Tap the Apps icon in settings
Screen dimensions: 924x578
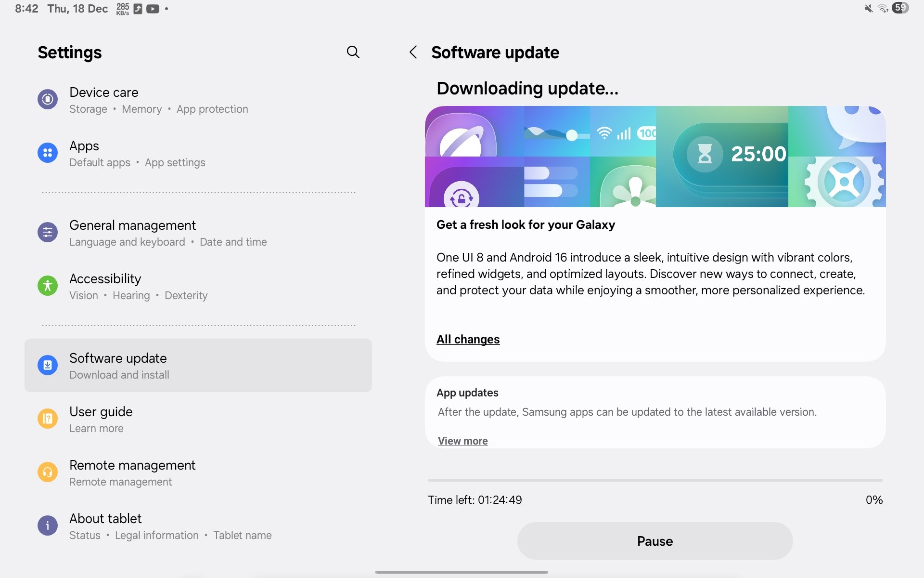(x=48, y=153)
